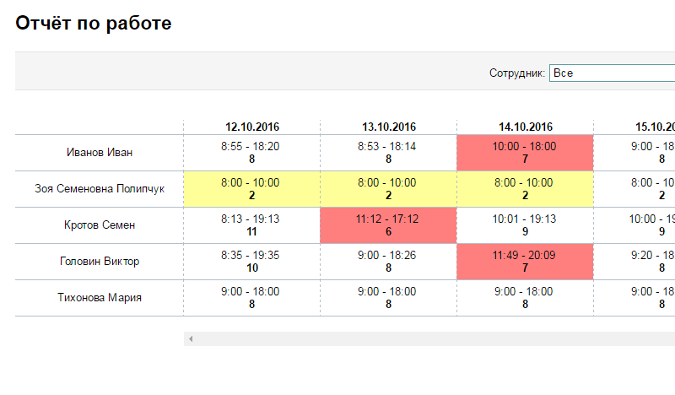Screen dimensions: 675x395
Task: Click employee name Иванов Иван
Action: pos(99,152)
